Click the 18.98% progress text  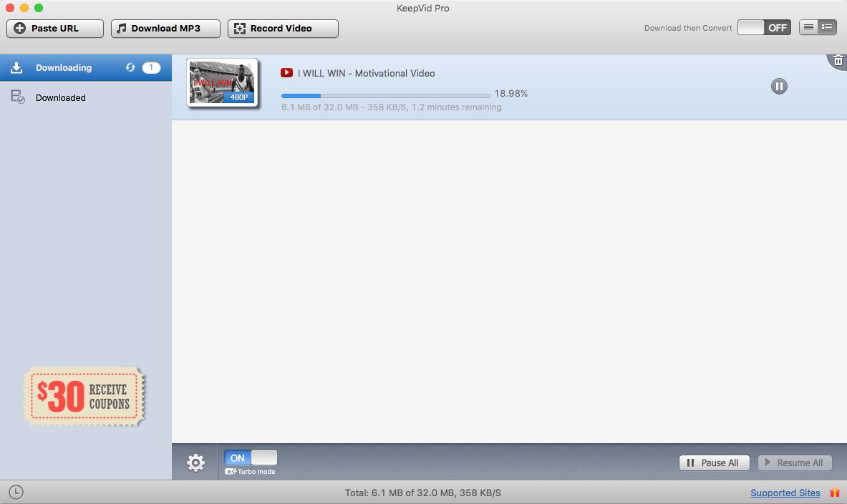(511, 94)
